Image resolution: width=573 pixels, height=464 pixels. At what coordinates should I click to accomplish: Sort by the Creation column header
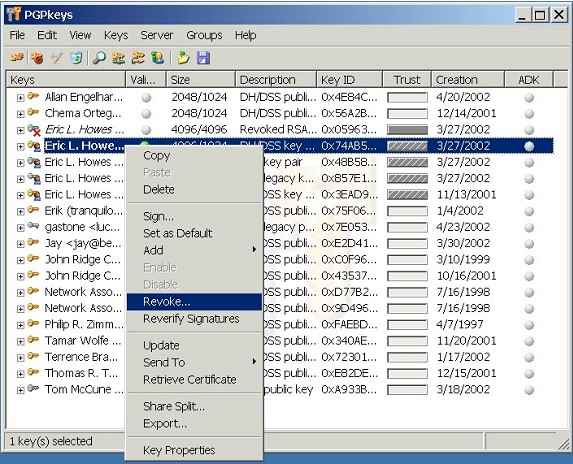click(468, 80)
